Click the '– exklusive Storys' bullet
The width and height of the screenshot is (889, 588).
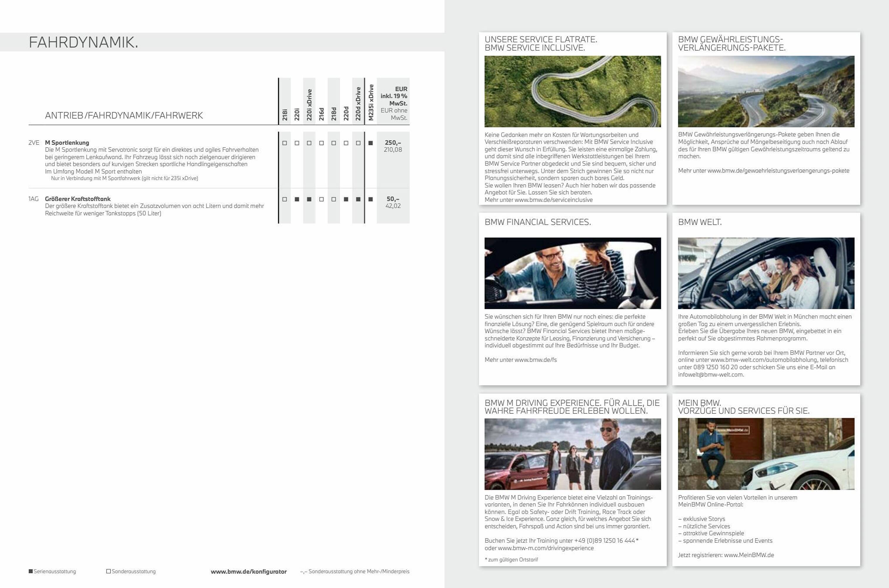point(701,519)
